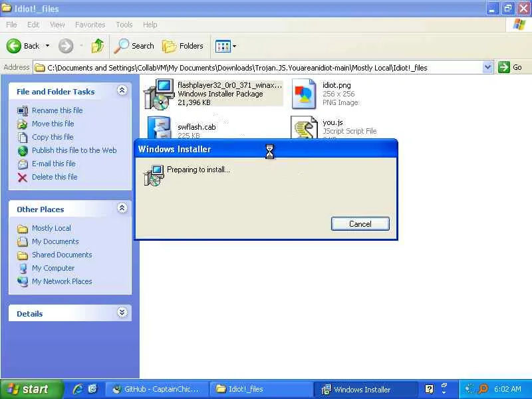Click E-mail this file

(x=54, y=164)
